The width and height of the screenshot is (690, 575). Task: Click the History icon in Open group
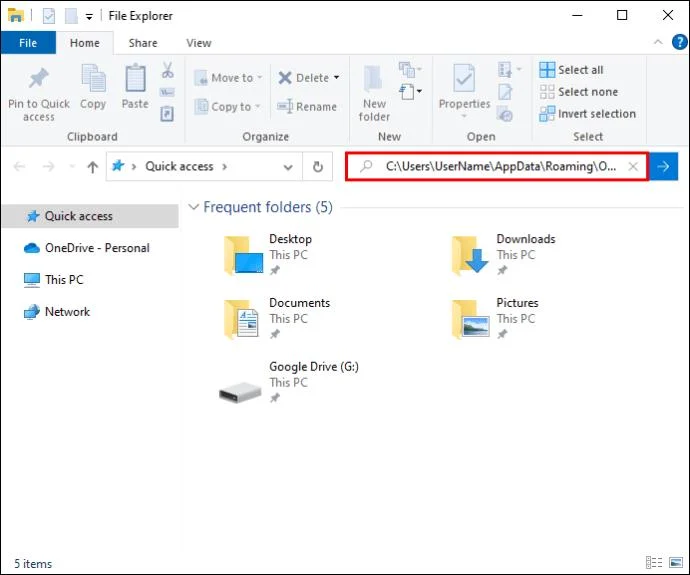(505, 114)
